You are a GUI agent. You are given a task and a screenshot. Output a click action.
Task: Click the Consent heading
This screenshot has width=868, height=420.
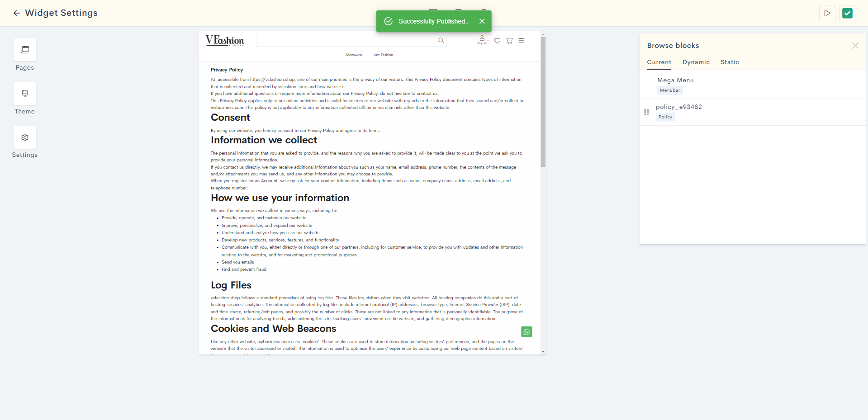point(230,118)
